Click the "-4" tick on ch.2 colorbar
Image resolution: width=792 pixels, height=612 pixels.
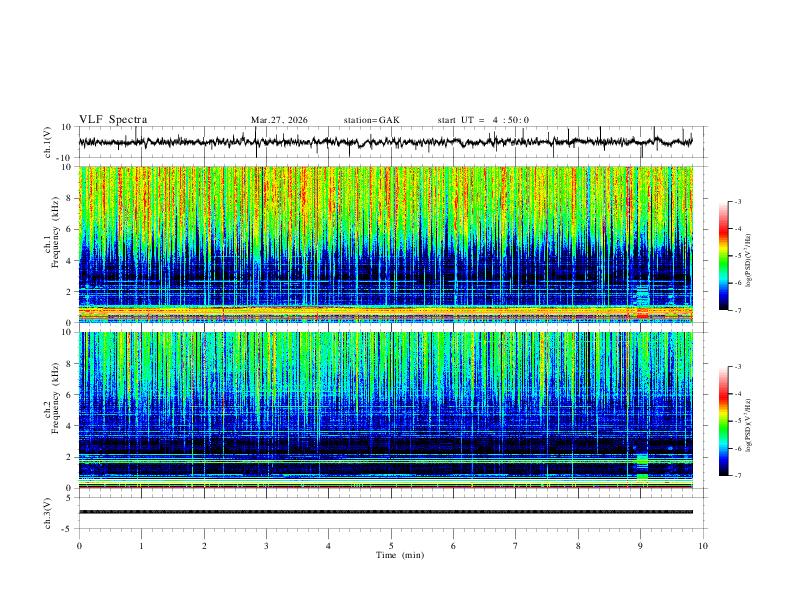pos(737,394)
